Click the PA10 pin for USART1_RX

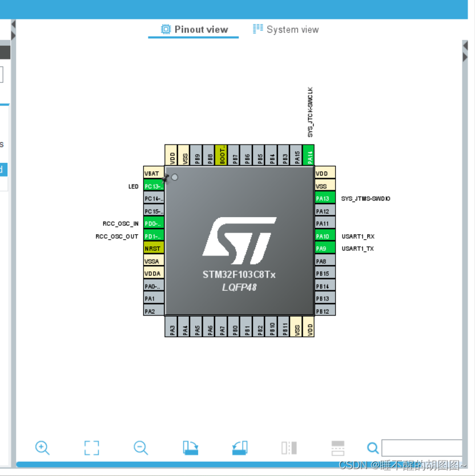pyautogui.click(x=325, y=236)
